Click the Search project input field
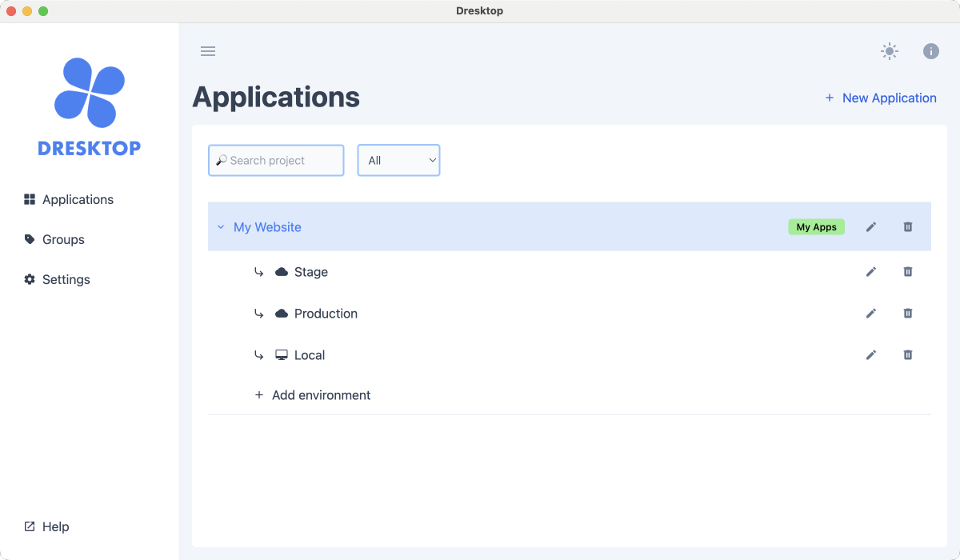Image resolution: width=960 pixels, height=560 pixels. pyautogui.click(x=275, y=160)
